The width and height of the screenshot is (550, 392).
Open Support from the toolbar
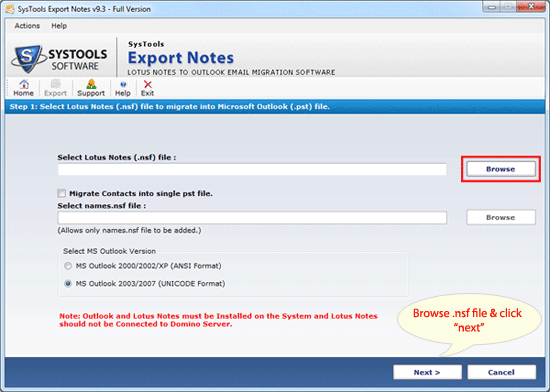[x=91, y=88]
